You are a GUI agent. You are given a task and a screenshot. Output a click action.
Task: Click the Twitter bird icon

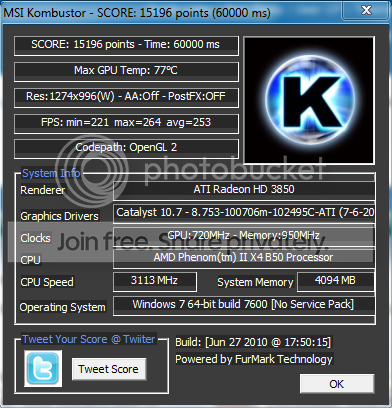point(43,368)
